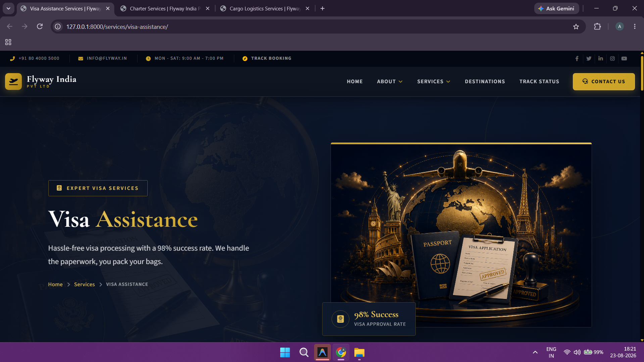Image resolution: width=644 pixels, height=362 pixels.
Task: View site information icon in address bar
Action: (58, 27)
